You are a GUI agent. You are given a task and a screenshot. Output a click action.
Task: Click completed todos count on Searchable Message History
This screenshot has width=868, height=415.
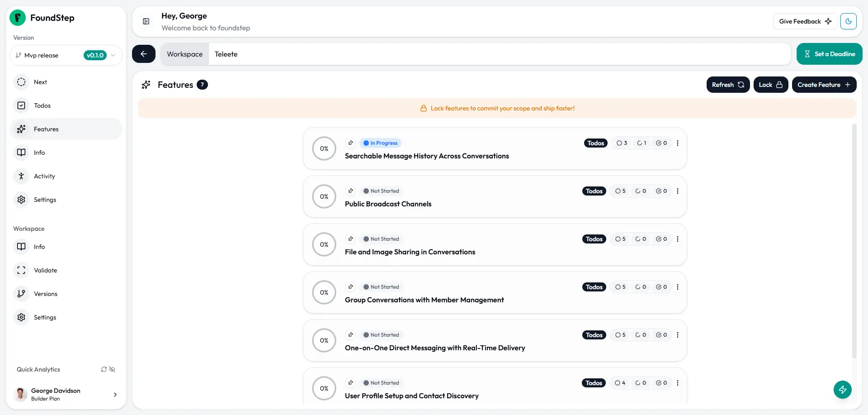[661, 143]
